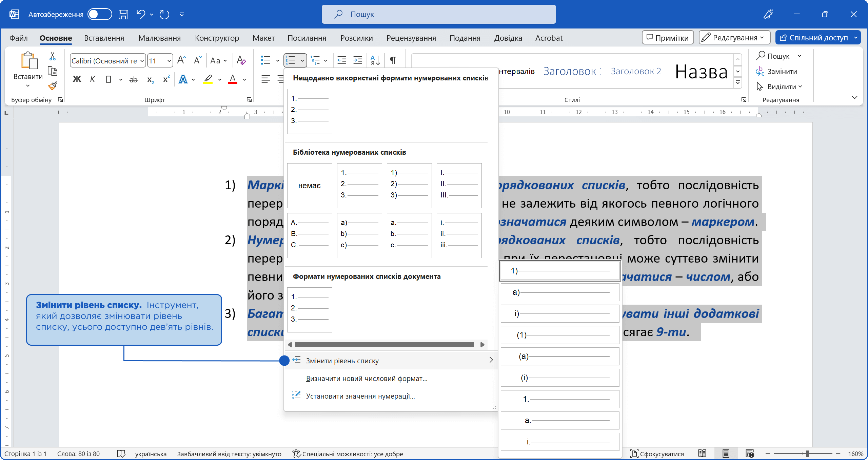Open the font name dropdown
Screen dimensions: 868x460
pyautogui.click(x=142, y=61)
